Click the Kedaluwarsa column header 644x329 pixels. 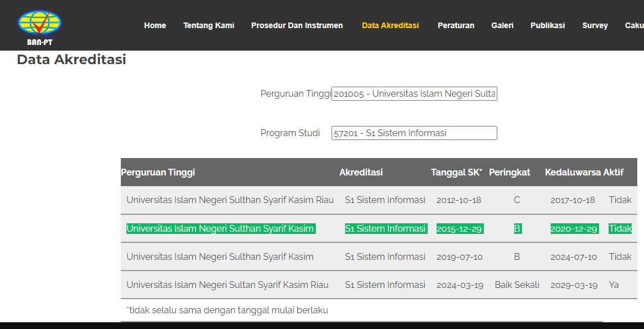573,172
